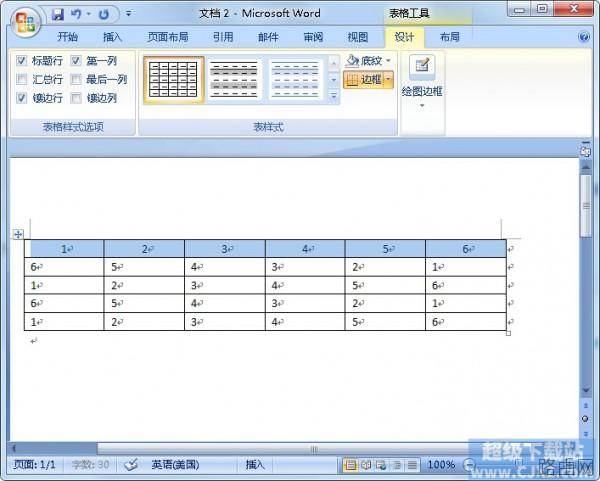600x481 pixels.
Task: Enable the 镶边列 checkbox
Action: (76, 98)
